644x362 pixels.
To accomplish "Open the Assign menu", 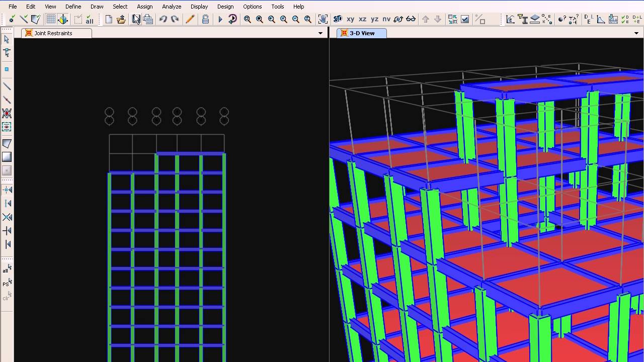I will 144,7.
